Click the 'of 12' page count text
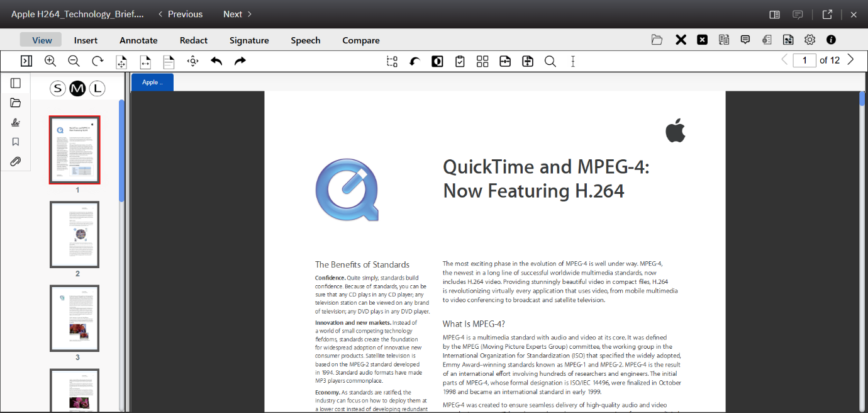The image size is (868, 413). pyautogui.click(x=830, y=60)
